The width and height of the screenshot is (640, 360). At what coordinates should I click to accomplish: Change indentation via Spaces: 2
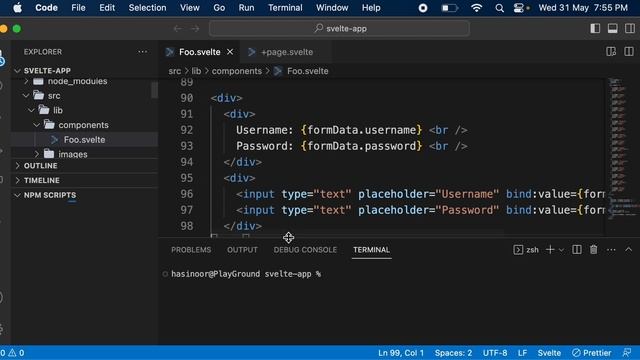point(453,353)
